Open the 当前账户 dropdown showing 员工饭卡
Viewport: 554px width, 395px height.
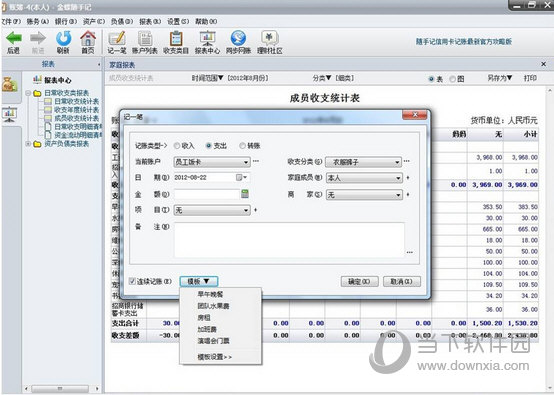tap(212, 162)
